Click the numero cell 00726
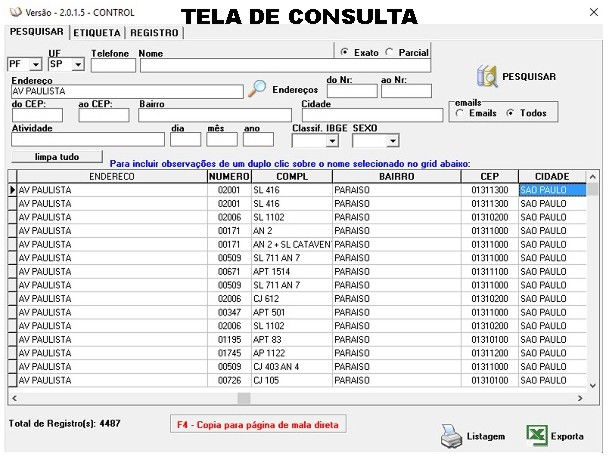The height and width of the screenshot is (463, 609). 229,380
